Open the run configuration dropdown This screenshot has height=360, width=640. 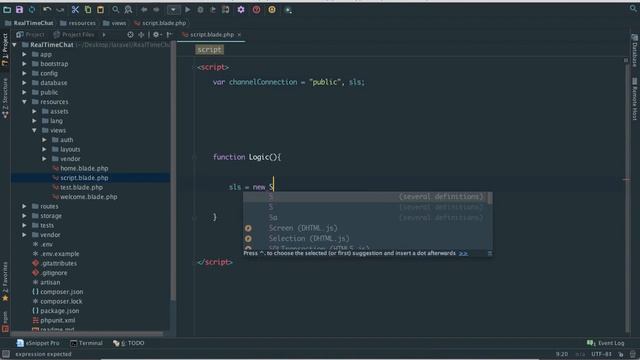[x=173, y=9]
